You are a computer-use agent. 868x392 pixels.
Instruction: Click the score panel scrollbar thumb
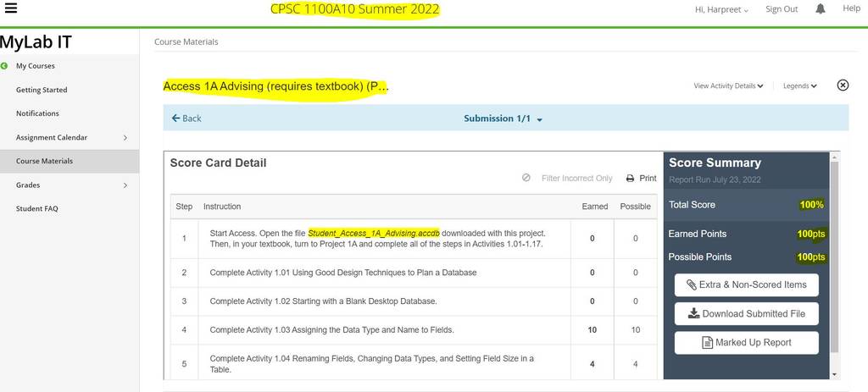pyautogui.click(x=834, y=257)
